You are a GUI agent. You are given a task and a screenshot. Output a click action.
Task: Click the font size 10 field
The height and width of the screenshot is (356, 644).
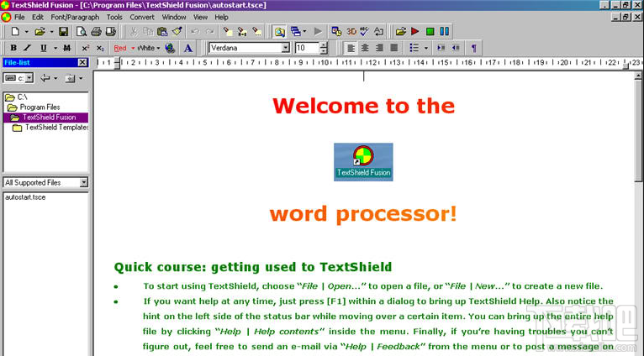pyautogui.click(x=307, y=48)
